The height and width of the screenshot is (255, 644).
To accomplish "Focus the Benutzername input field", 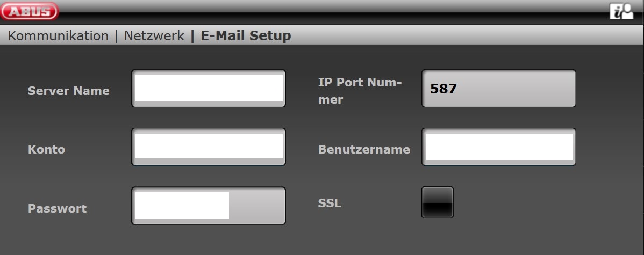I will [499, 147].
